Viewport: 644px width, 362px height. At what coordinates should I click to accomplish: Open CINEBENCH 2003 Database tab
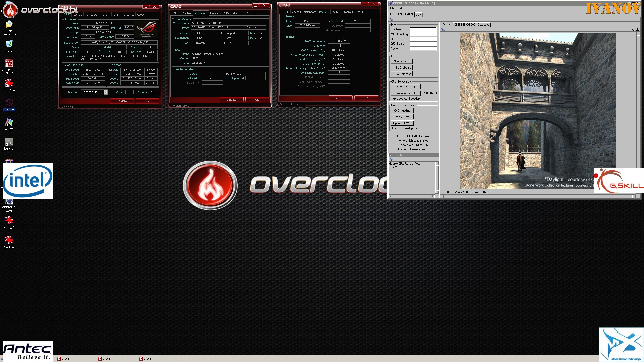tap(472, 25)
